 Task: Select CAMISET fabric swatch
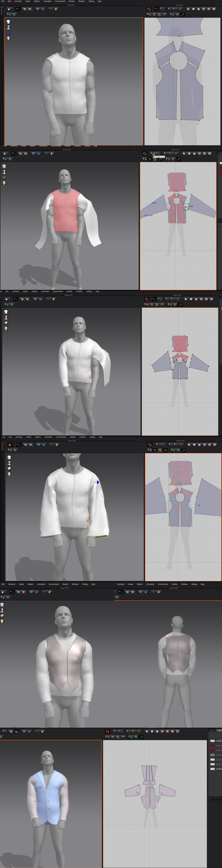pos(212,741)
